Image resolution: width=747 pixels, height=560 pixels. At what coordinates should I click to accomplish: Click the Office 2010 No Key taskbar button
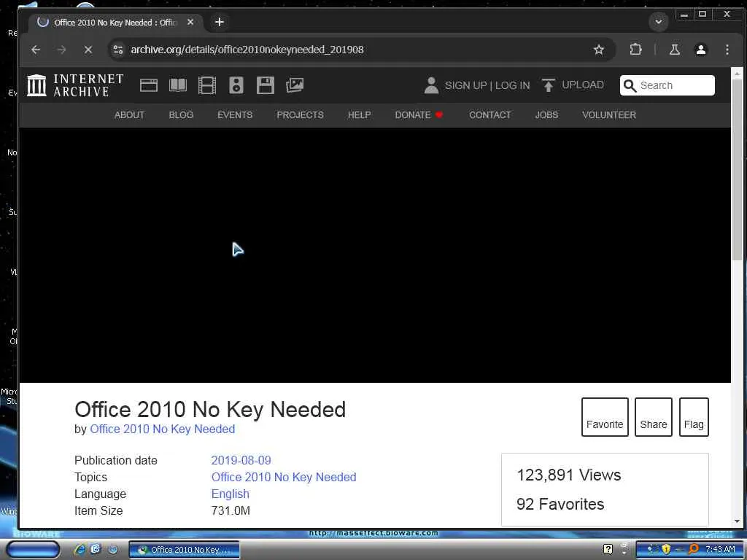point(184,550)
